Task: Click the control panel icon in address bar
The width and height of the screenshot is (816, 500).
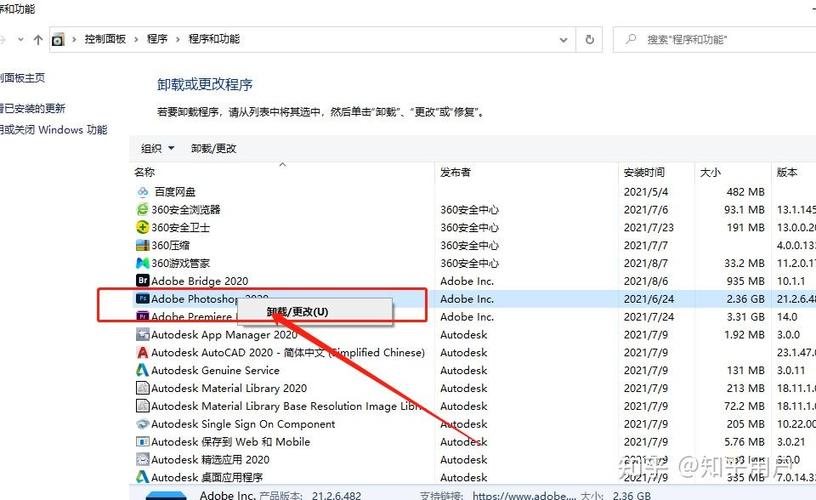Action: pos(58,40)
